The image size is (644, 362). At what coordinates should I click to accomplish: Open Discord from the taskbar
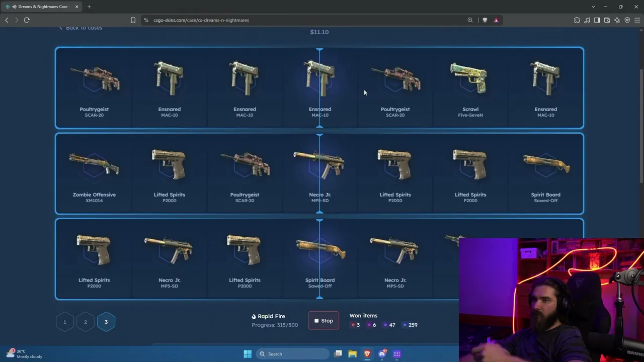click(x=382, y=354)
